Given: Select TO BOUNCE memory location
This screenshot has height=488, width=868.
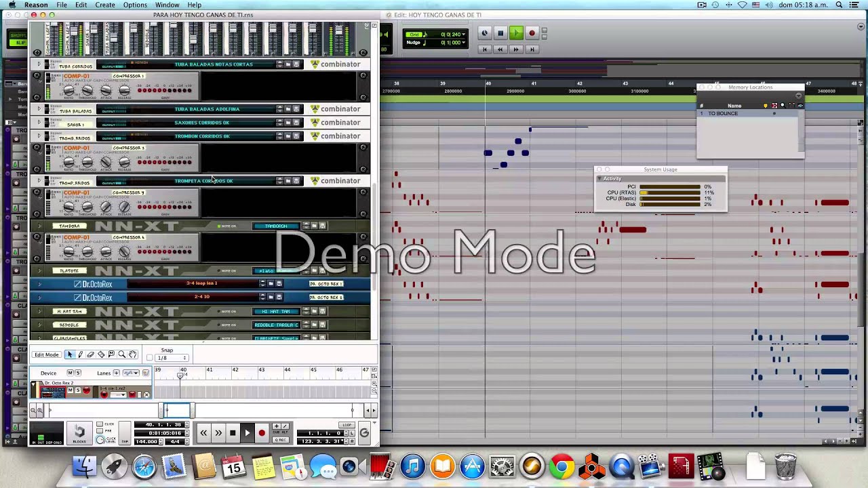Looking at the screenshot, I should click(723, 113).
